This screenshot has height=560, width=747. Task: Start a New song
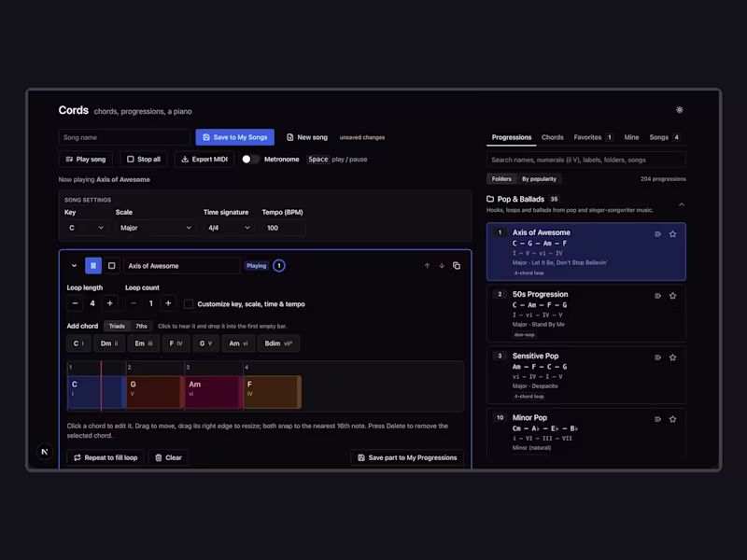coord(307,137)
